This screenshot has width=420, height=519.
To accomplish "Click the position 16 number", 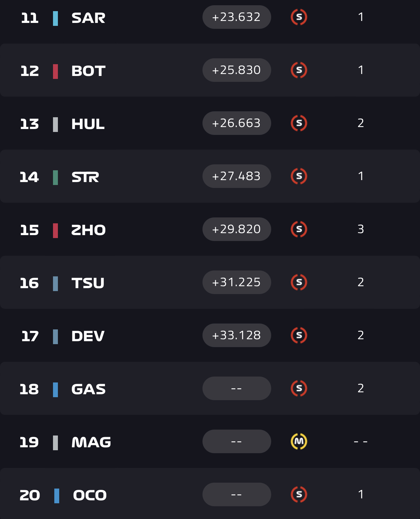I will [x=29, y=283].
